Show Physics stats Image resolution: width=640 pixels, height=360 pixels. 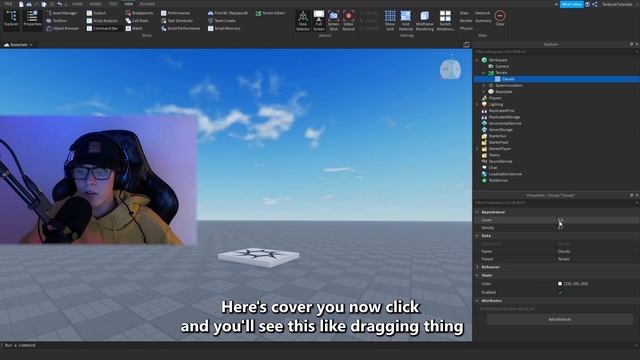click(466, 29)
